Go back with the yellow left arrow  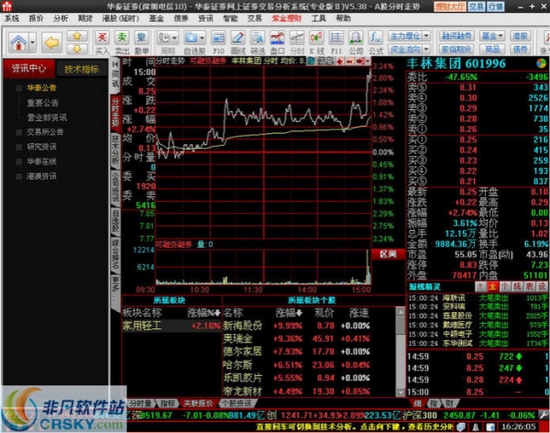(x=52, y=43)
